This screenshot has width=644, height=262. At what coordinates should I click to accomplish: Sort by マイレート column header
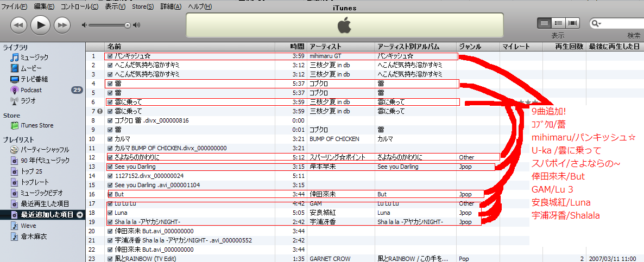pos(521,46)
